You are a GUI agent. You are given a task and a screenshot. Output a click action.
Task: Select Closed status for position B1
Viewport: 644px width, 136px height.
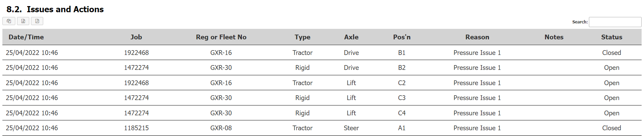click(612, 53)
